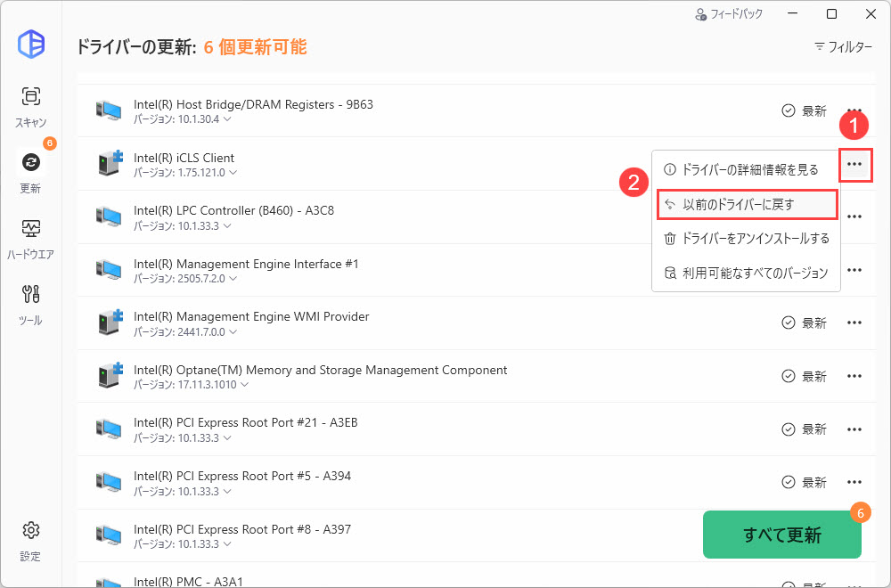Open more options for PCI Express Root Port #5
The image size is (891, 588).
(854, 482)
